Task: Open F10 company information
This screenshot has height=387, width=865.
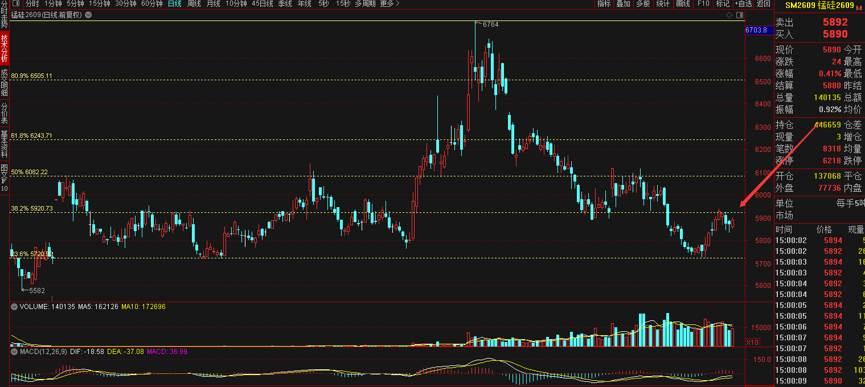Action: pos(703,3)
